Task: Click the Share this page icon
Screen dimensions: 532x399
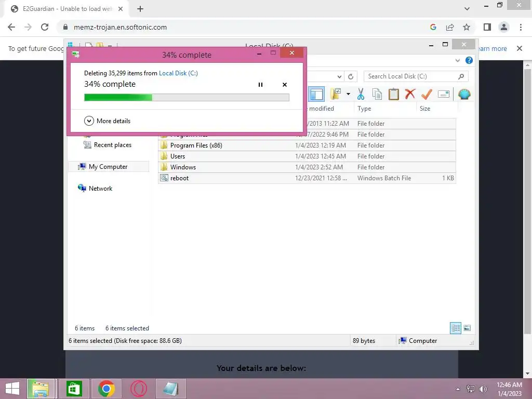Action: (450, 27)
